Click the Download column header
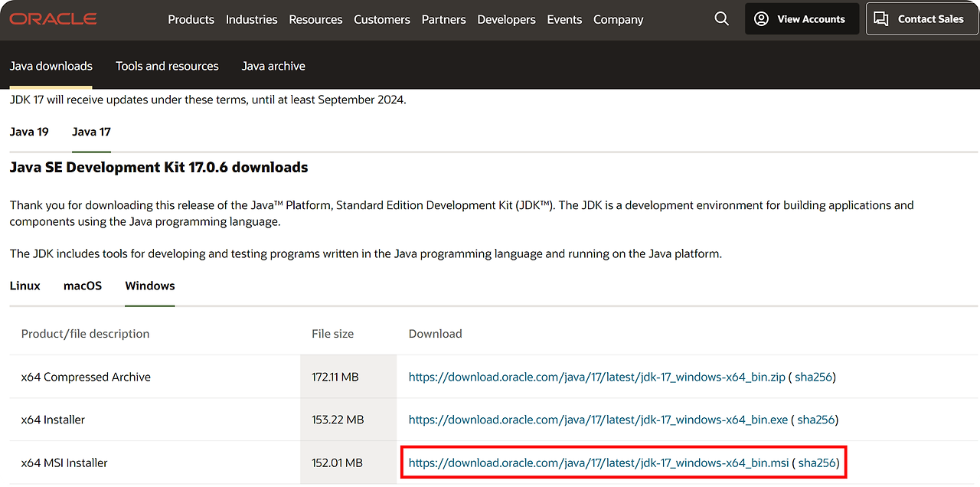 click(x=435, y=334)
